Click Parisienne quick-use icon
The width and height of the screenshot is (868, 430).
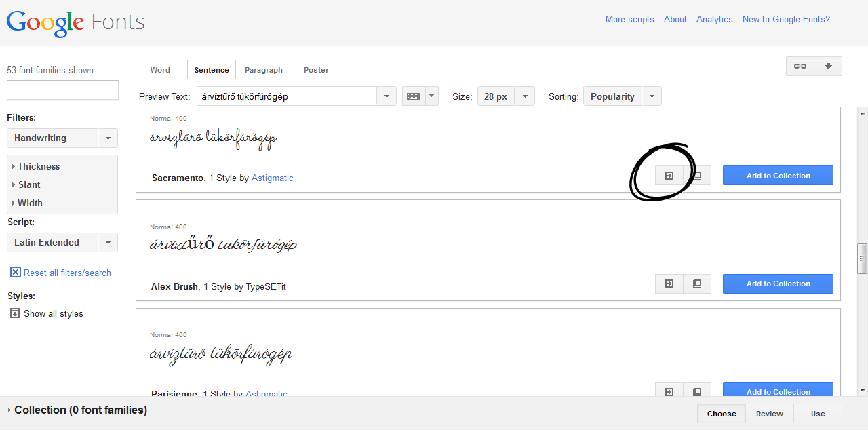[x=669, y=391]
